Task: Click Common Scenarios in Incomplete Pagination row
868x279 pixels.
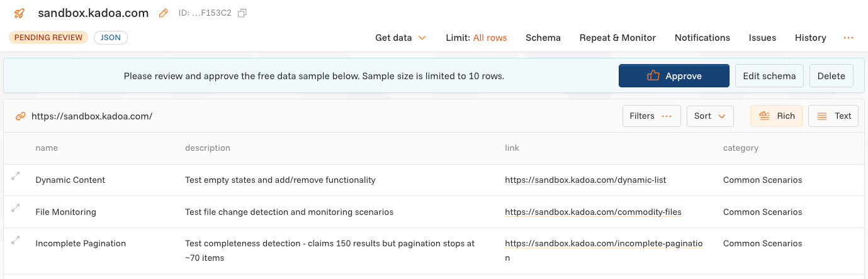Action: point(763,243)
